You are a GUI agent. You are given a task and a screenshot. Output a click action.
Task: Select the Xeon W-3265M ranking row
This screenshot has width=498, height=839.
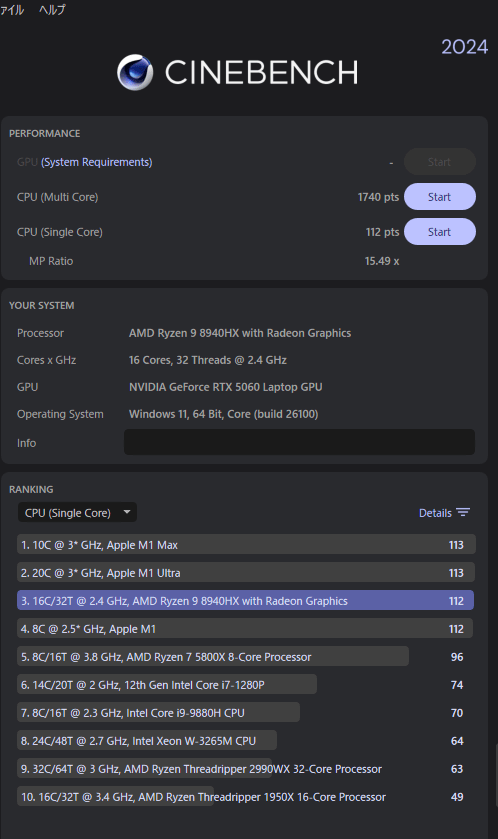coord(246,741)
